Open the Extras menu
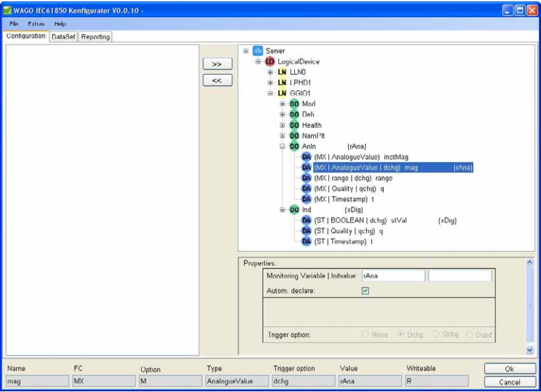541x392 pixels. 36,24
